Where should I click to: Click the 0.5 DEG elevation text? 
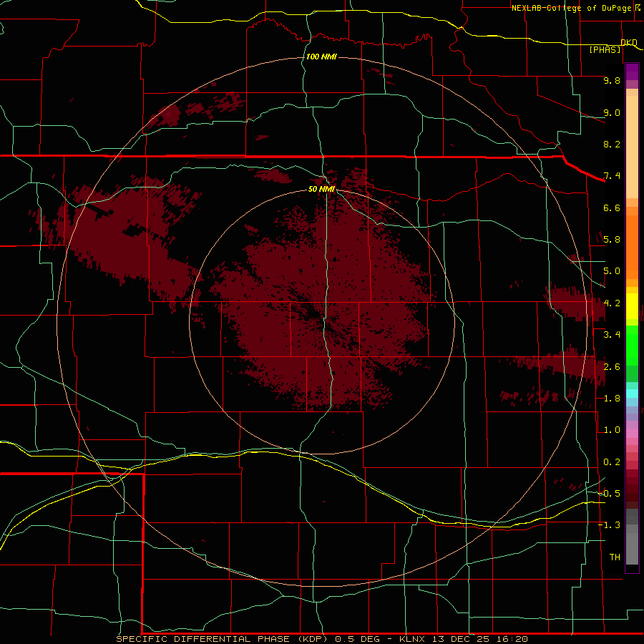pyautogui.click(x=358, y=639)
